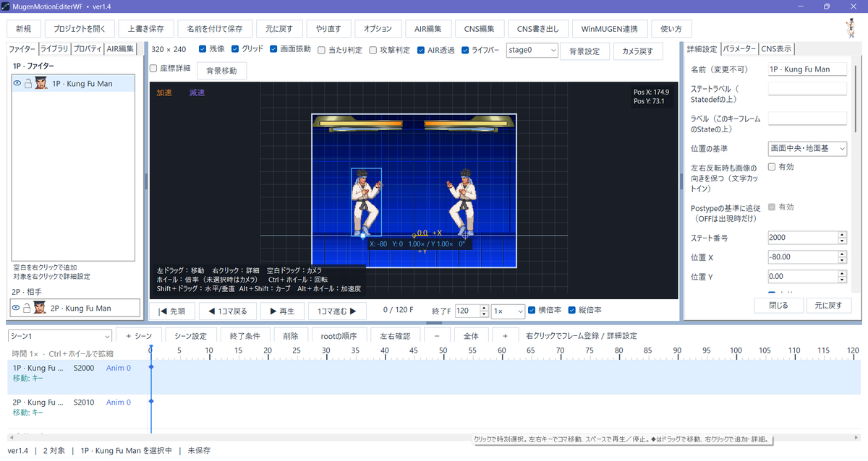Zoom in the timeline with the + button

(x=506, y=336)
